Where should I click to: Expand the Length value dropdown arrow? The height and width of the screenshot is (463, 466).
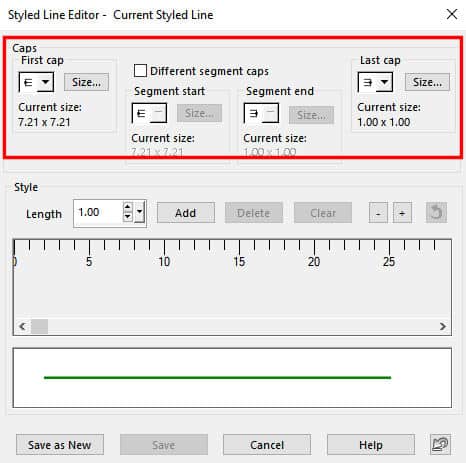(140, 211)
